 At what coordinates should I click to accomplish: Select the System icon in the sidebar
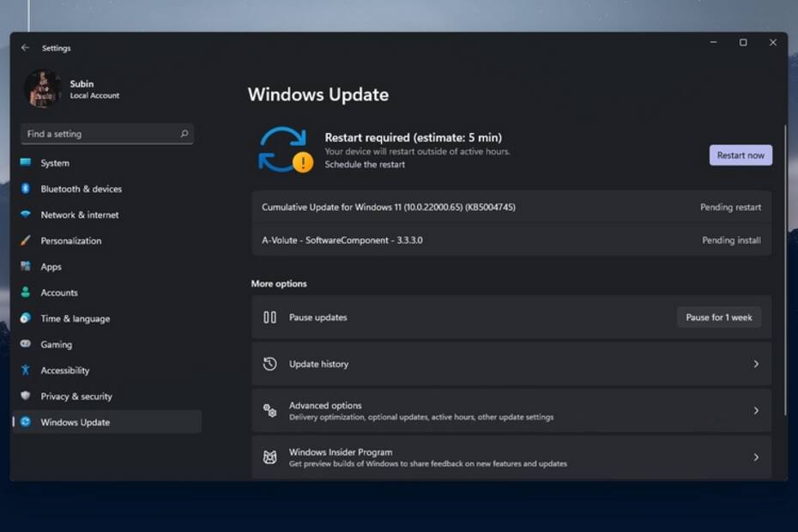click(x=26, y=162)
